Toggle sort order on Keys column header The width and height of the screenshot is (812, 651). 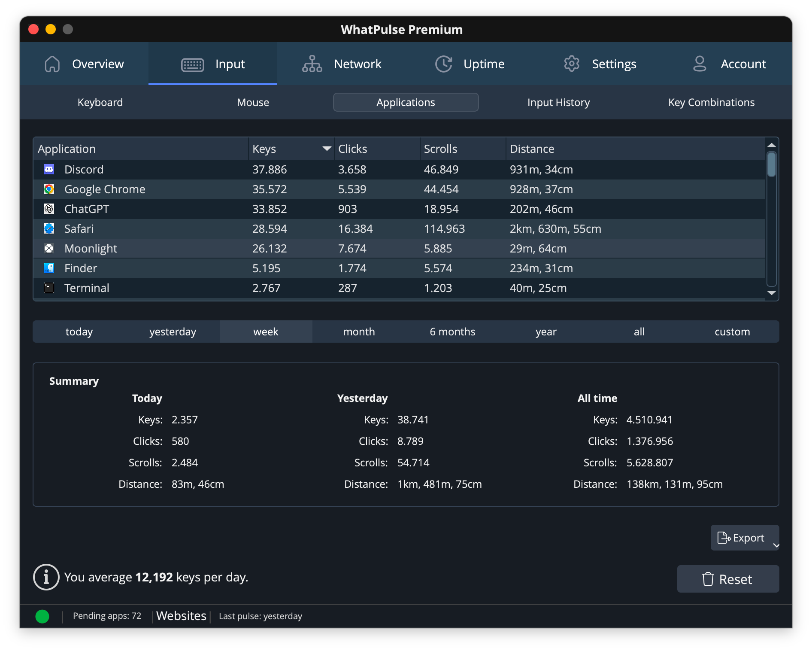[291, 149]
